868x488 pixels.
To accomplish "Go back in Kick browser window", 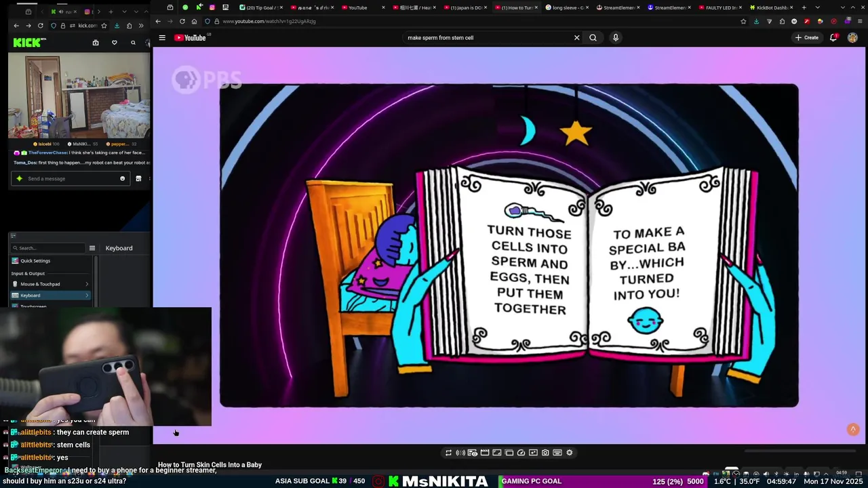I will [16, 26].
